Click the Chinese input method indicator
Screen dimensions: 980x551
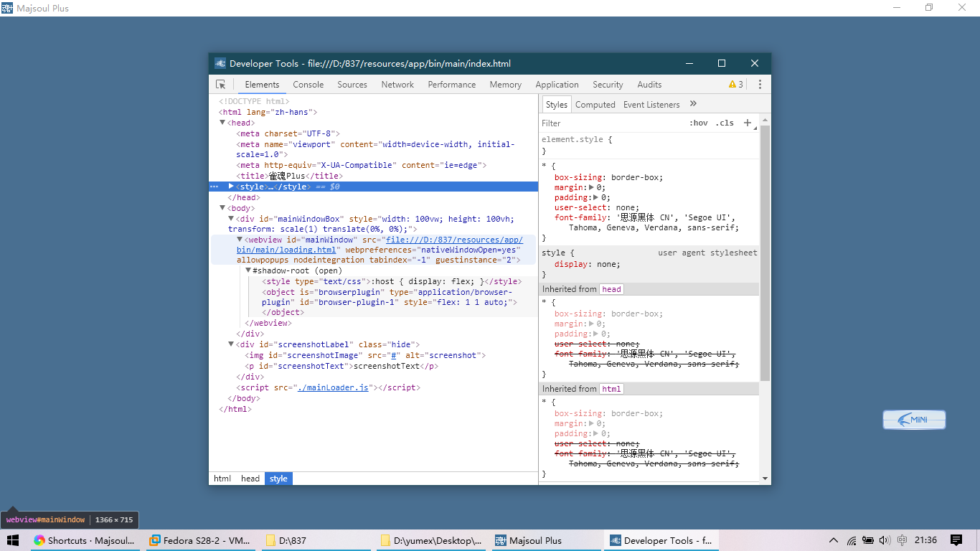point(902,540)
